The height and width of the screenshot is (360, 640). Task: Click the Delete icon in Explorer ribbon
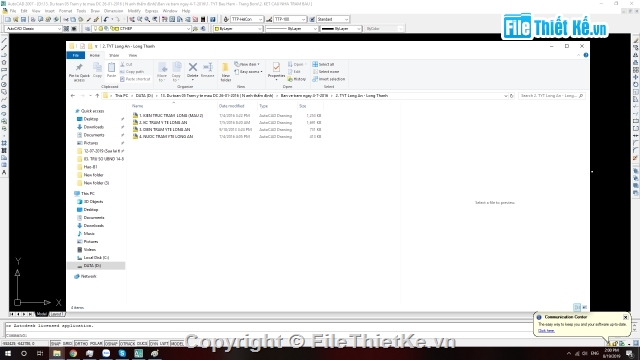tap(193, 70)
